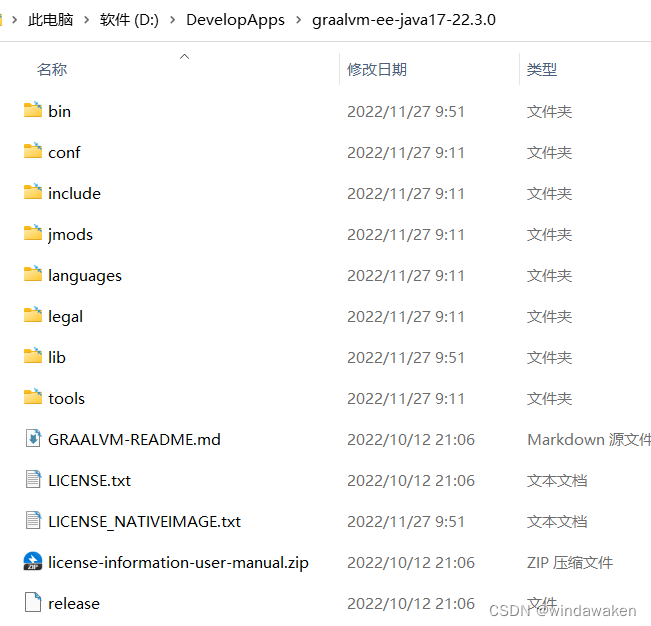Navigate to DevelopApps breadcrumb

(235, 20)
